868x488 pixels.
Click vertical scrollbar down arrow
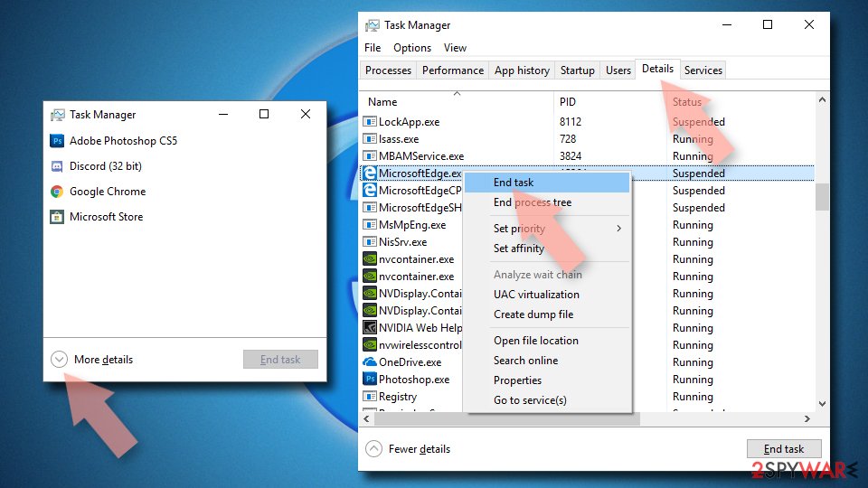[822, 404]
